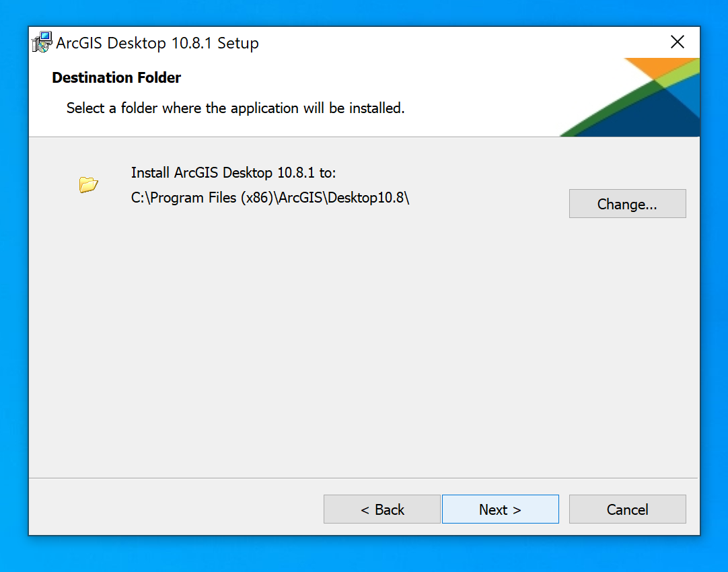Cancel the ArcGIS Desktop setup

[627, 509]
